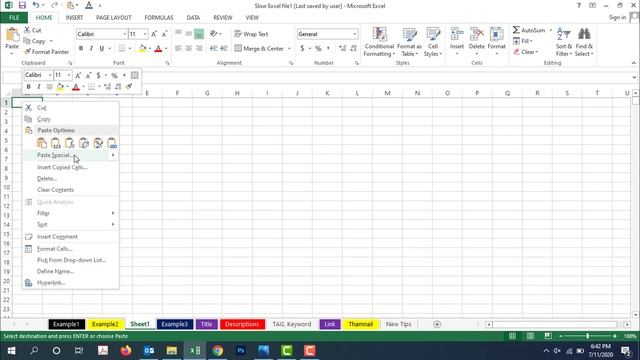Click the zoom slider handle in status bar
Screen dimensions: 640x360
pos(588,336)
